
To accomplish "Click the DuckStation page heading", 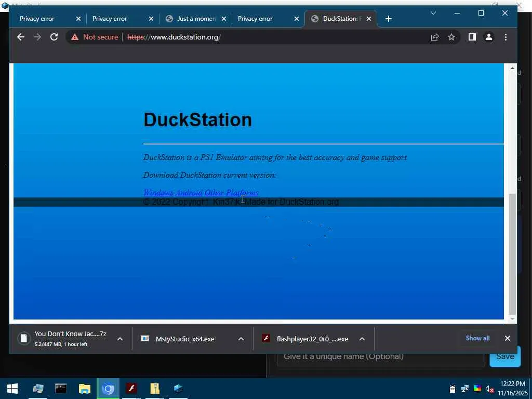I will coord(197,120).
